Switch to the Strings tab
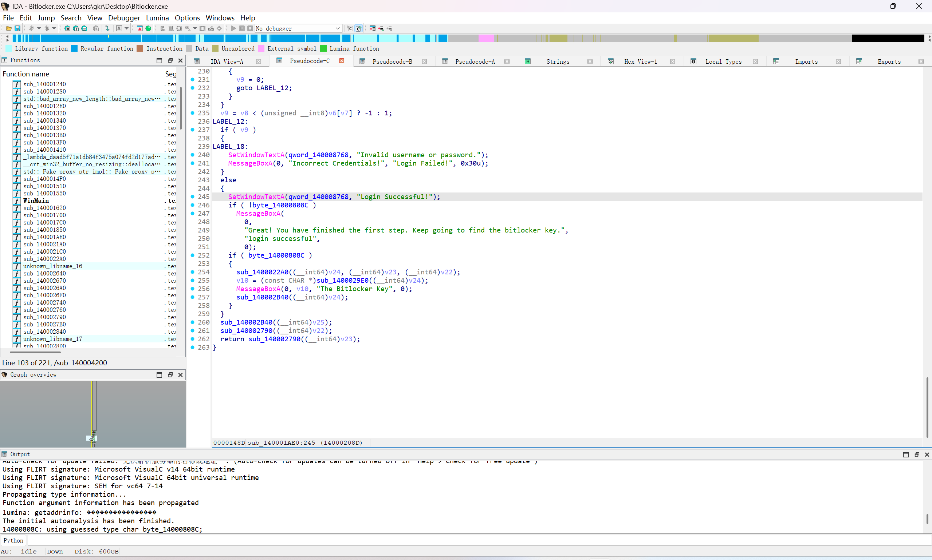 pos(557,61)
